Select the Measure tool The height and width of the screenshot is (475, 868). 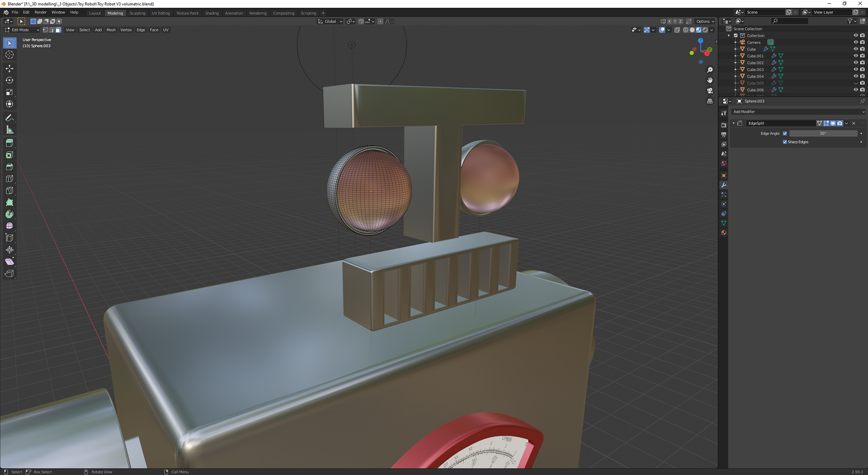point(9,130)
